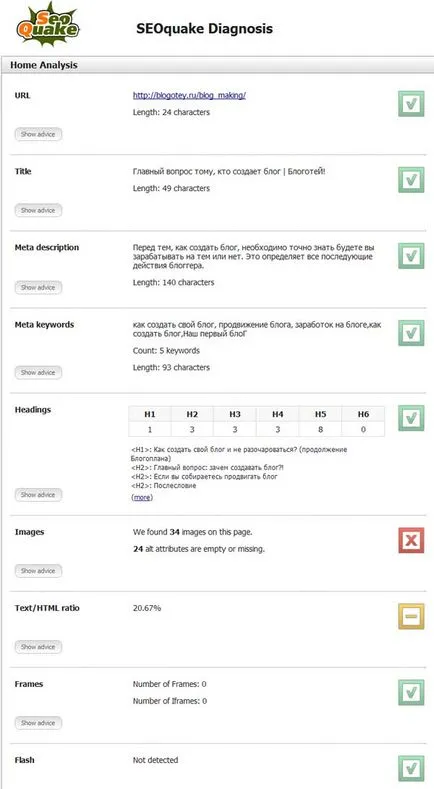434x789 pixels.
Task: Click the Meta description green check status icon
Action: [411, 256]
